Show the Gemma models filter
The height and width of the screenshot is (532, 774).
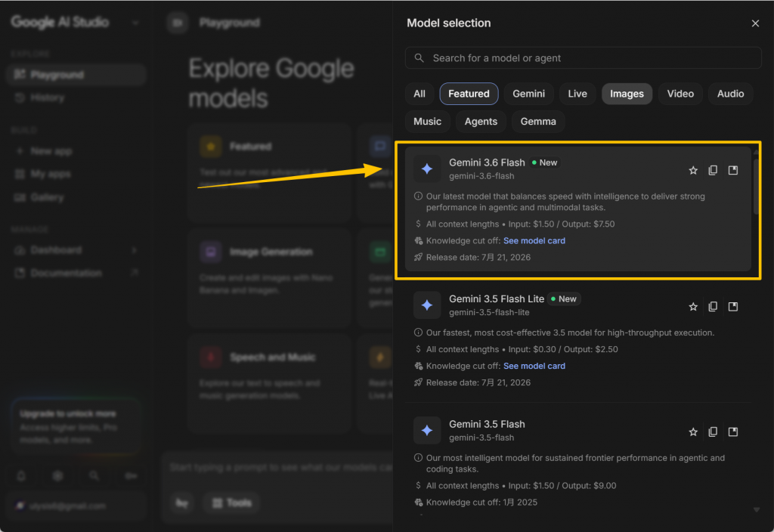(x=538, y=122)
